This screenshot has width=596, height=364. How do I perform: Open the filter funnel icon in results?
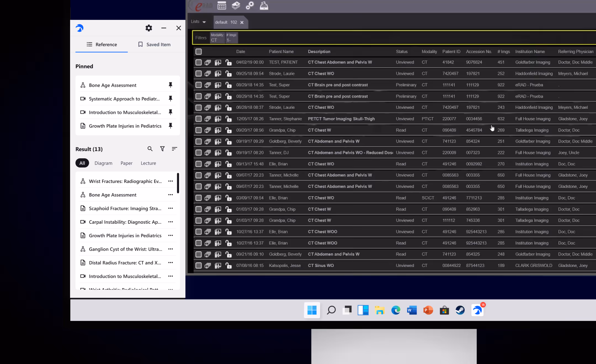click(162, 149)
